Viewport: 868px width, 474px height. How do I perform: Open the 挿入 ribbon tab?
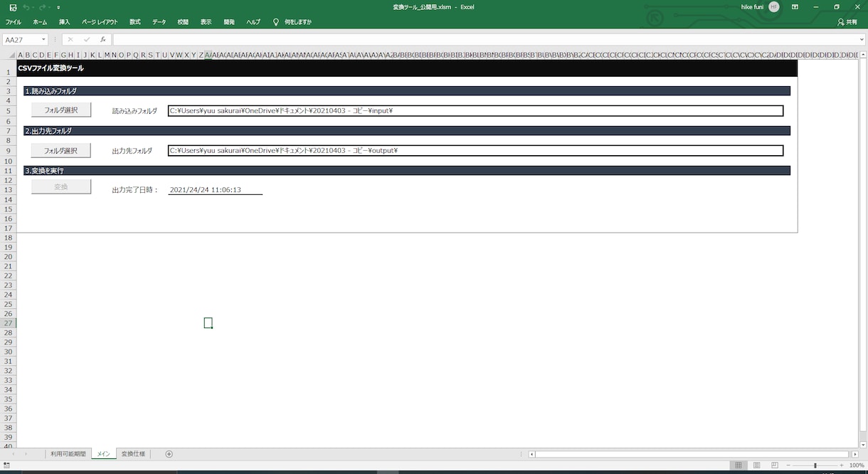tap(65, 22)
